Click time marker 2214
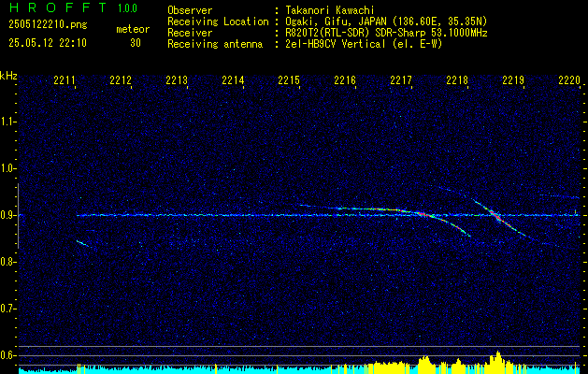Image resolution: width=588 pixels, height=374 pixels. click(x=233, y=79)
